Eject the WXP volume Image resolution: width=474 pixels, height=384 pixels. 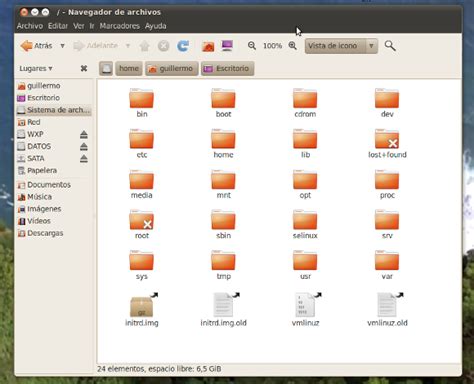84,135
